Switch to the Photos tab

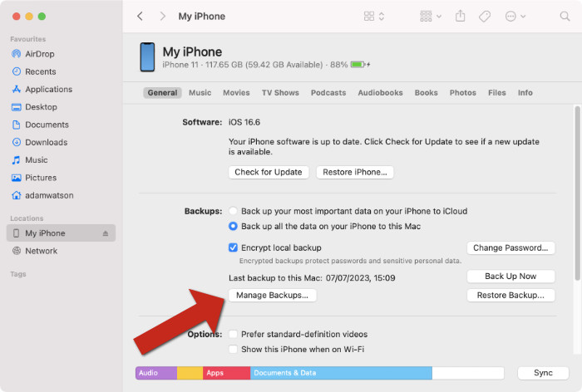(x=463, y=93)
